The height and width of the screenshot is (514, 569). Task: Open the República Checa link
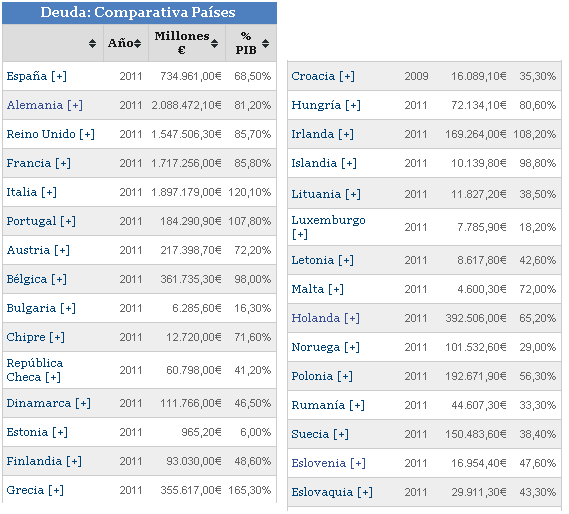pyautogui.click(x=35, y=370)
